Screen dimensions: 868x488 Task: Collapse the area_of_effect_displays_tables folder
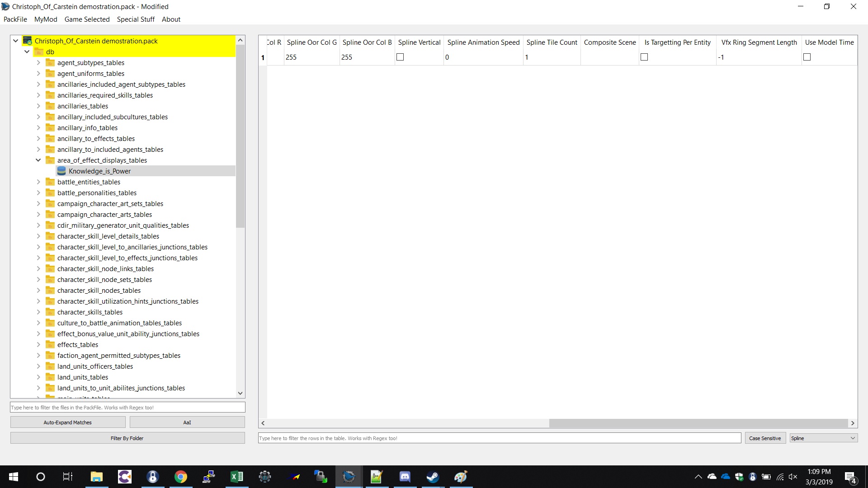click(38, 160)
